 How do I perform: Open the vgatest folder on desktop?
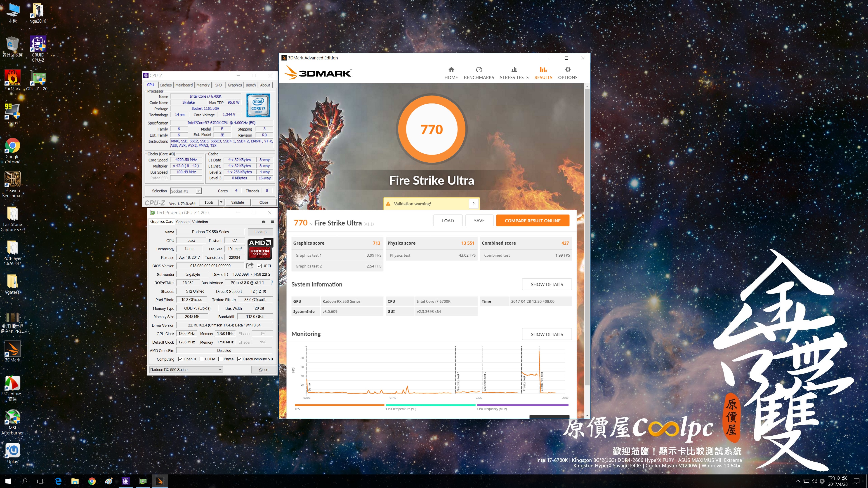[x=12, y=284]
